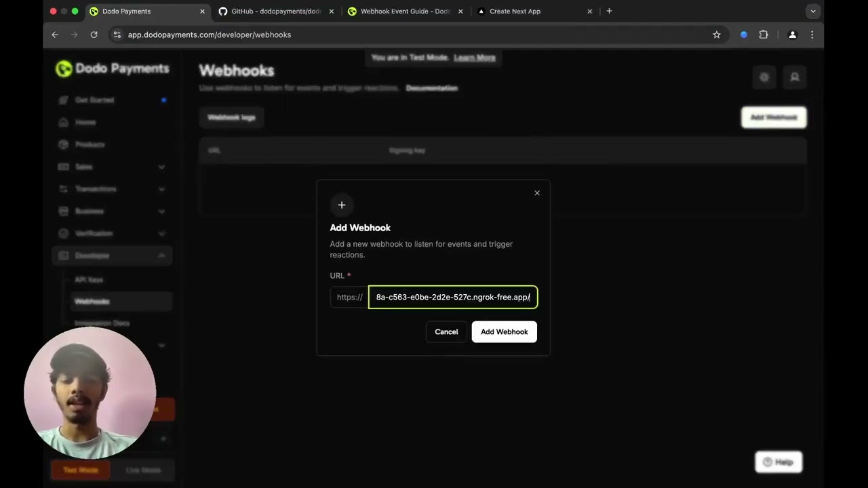View site information icon in address bar
868x488 pixels.
coord(117,35)
